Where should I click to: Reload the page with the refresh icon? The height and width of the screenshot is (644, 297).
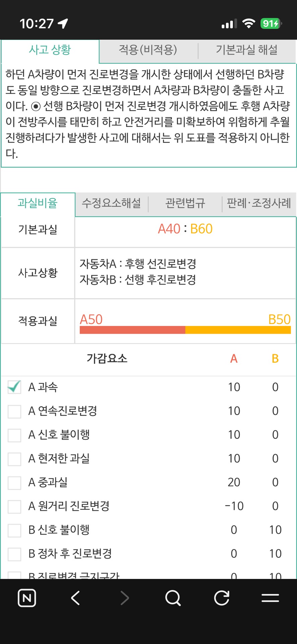point(222,598)
